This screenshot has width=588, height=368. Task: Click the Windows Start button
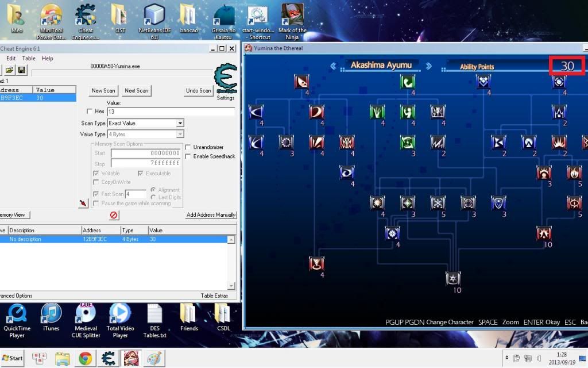point(13,358)
